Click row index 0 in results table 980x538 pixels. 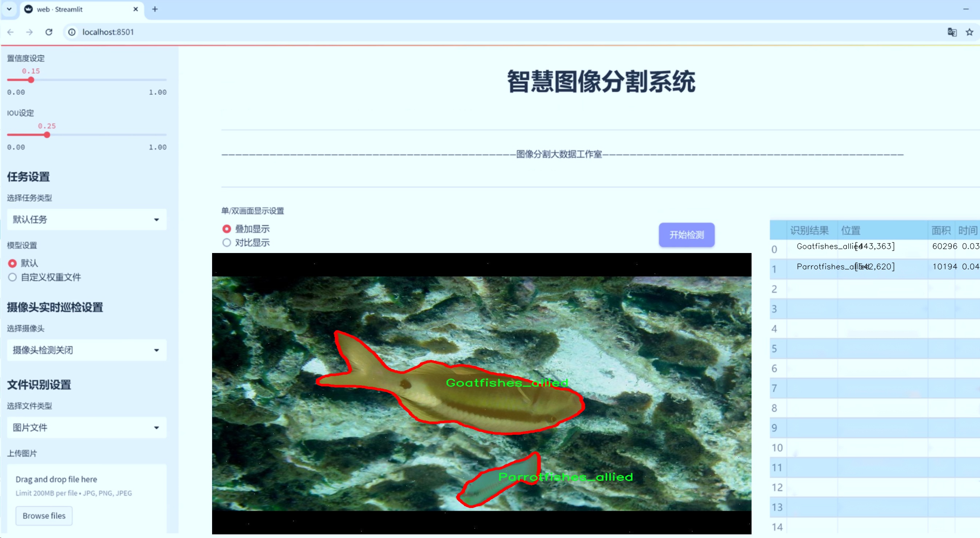point(774,249)
